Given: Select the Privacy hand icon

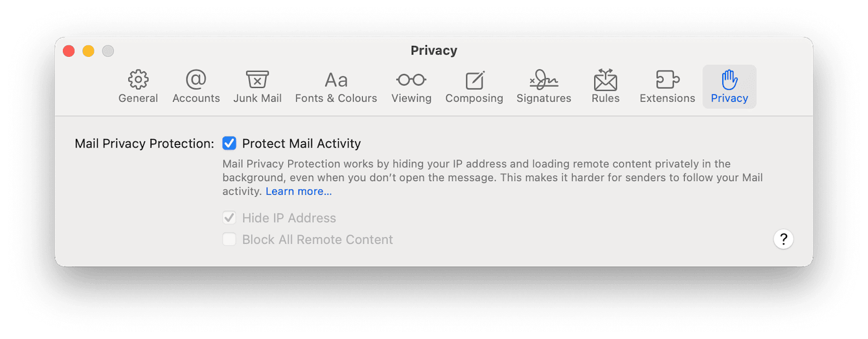Looking at the screenshot, I should 729,80.
